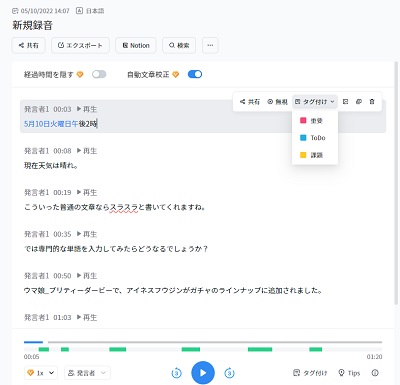Rewind 3 seconds with the back icon
This screenshot has height=385, width=400.
coord(177,373)
